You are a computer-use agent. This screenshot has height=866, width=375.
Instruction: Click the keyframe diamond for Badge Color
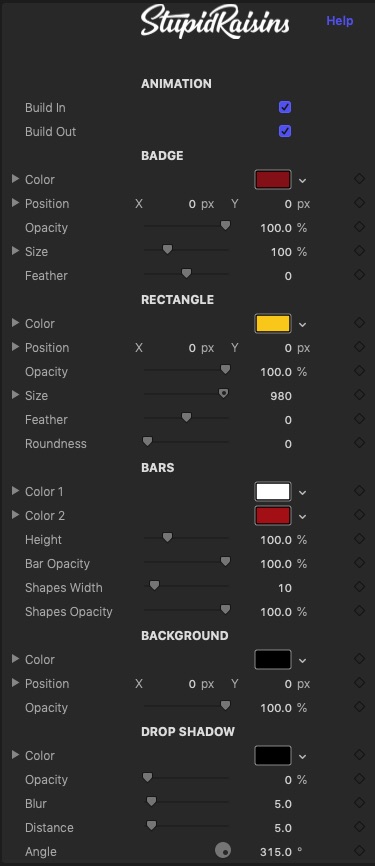point(360,178)
